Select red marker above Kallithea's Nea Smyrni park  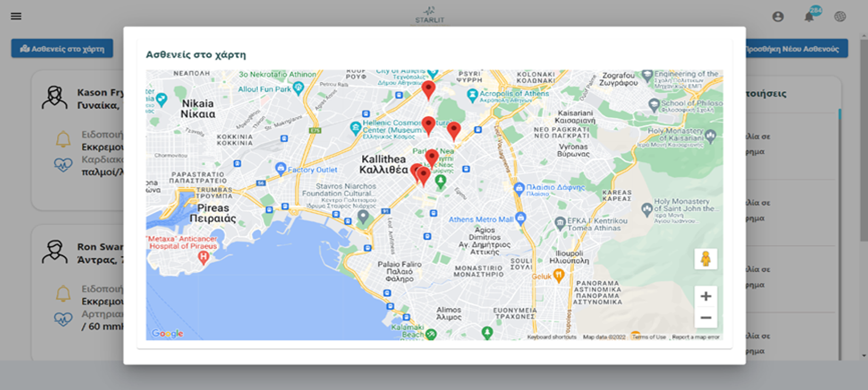[432, 158]
